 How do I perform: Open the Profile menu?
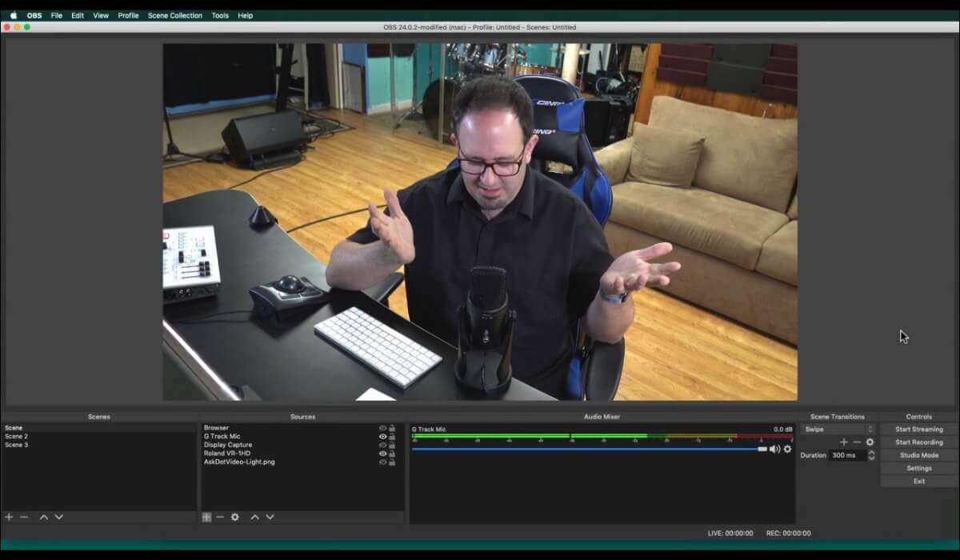click(x=128, y=15)
